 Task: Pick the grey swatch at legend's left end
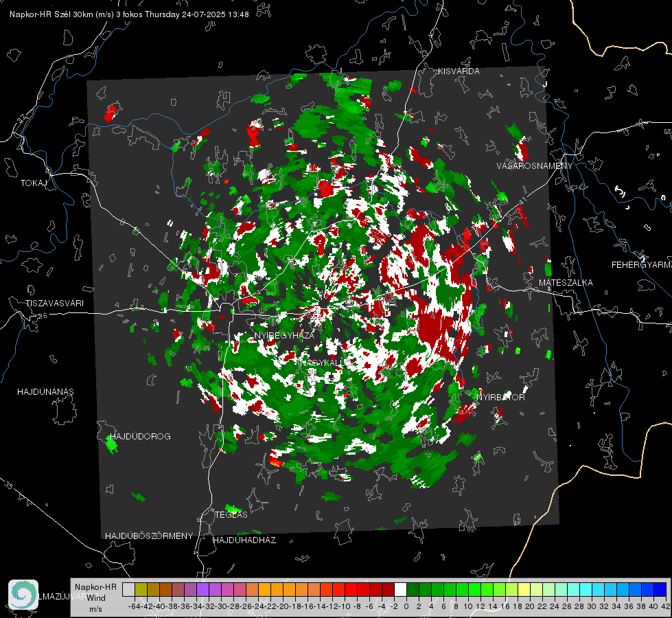pyautogui.click(x=128, y=590)
